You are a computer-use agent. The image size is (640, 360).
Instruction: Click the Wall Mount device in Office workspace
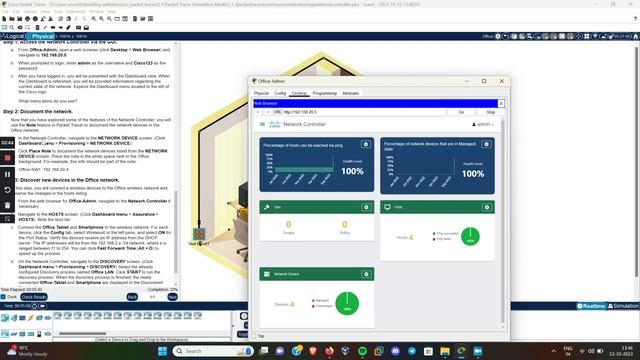click(199, 234)
